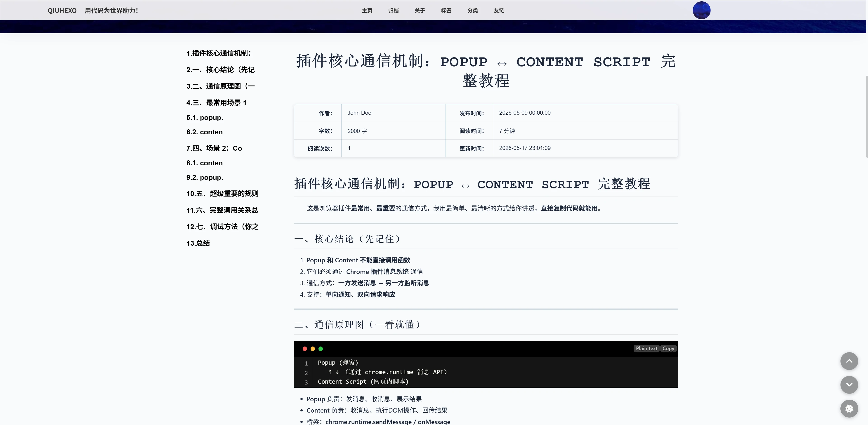Click the yellow dot on code block
Viewport: 868px width, 425px height.
point(313,349)
